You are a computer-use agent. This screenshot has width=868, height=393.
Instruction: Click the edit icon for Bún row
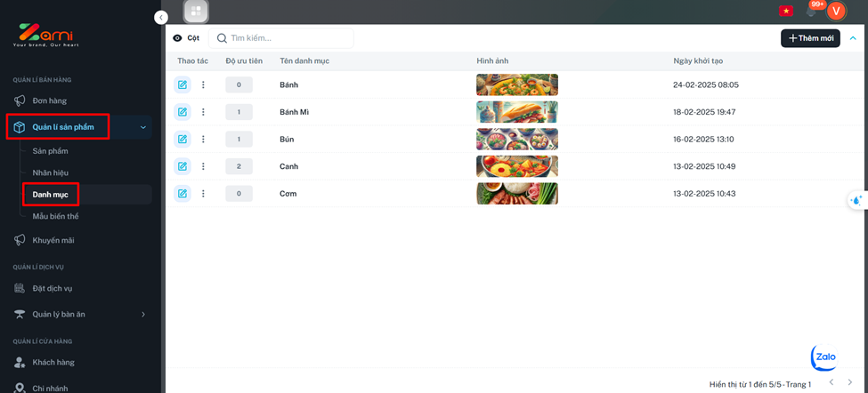click(x=182, y=140)
